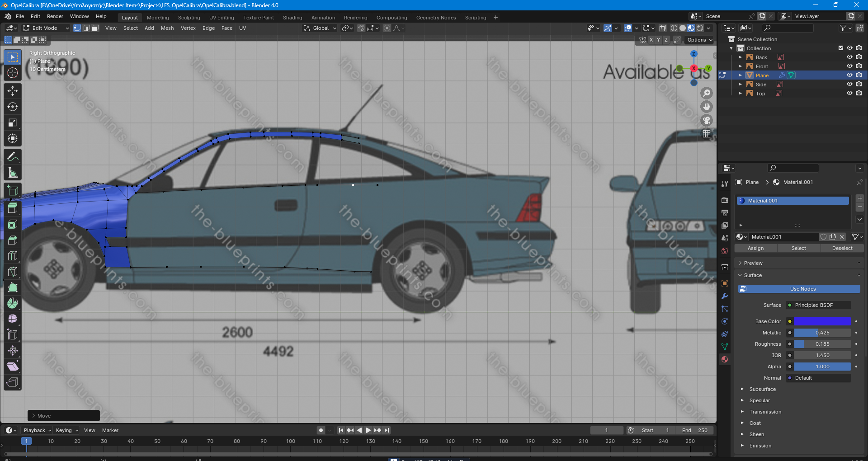Image resolution: width=868 pixels, height=461 pixels.
Task: Click the Assign material button
Action: pos(755,248)
